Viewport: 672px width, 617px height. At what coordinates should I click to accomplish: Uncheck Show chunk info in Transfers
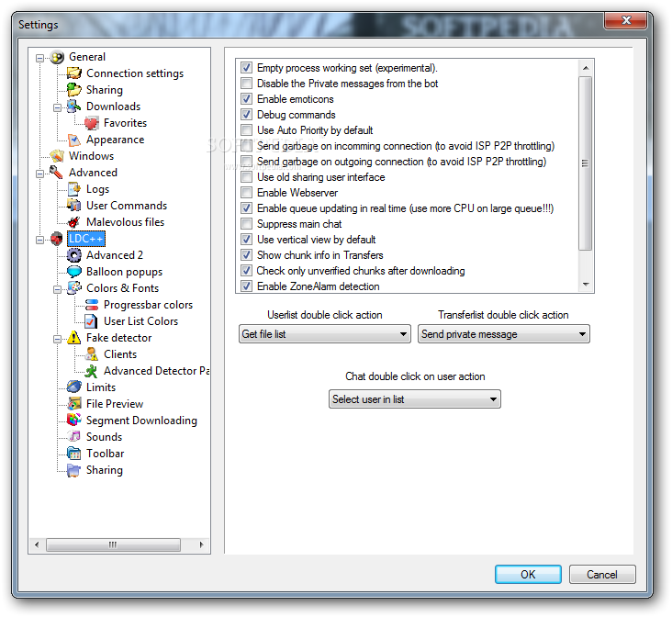tap(246, 255)
